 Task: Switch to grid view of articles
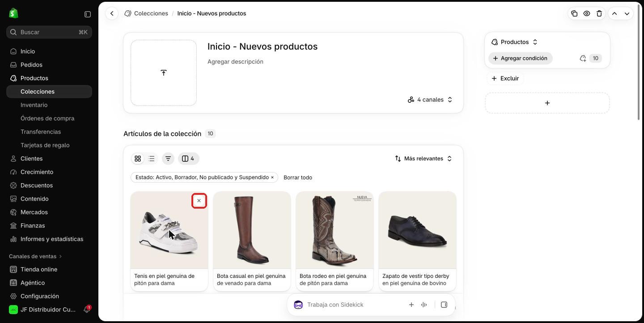point(138,159)
